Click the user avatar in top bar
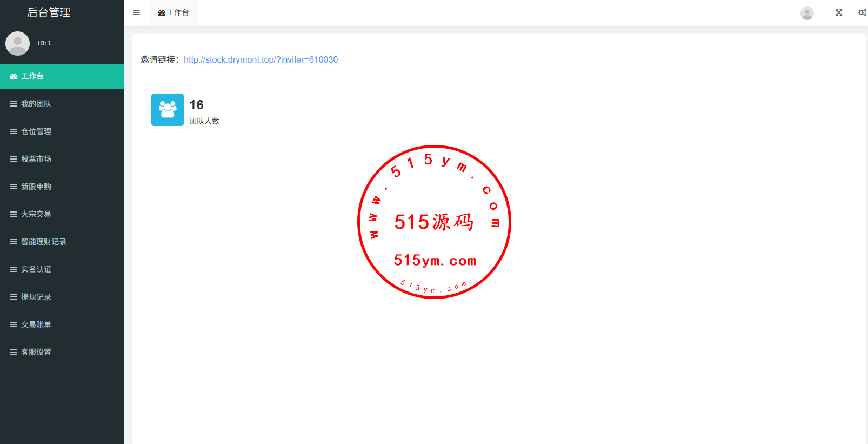The image size is (868, 444). pos(807,13)
